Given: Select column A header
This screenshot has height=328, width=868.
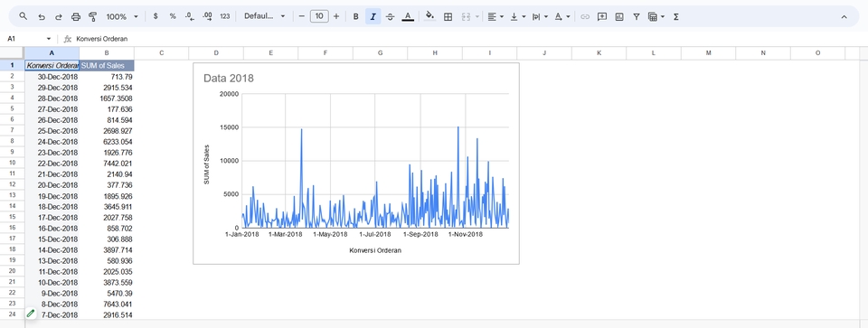Looking at the screenshot, I should [52, 53].
